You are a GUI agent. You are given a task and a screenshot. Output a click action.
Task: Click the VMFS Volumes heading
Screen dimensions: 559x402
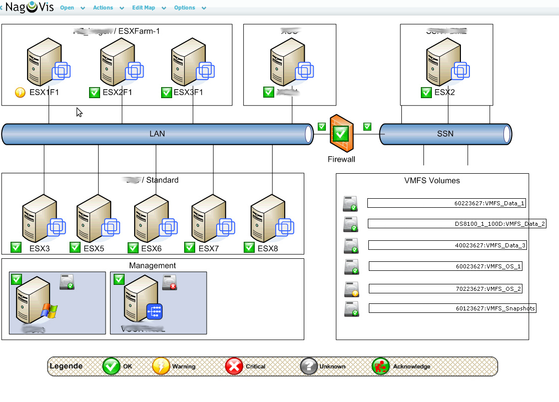432,181
